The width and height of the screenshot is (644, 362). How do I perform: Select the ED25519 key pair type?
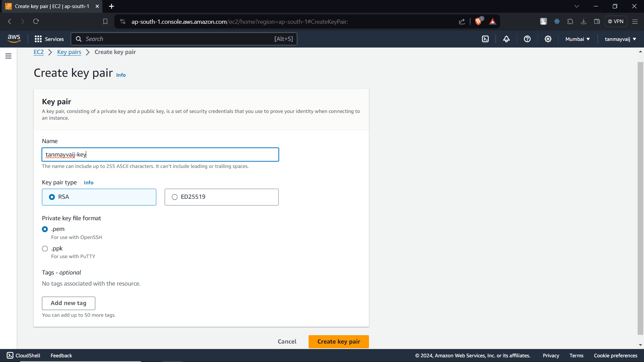pyautogui.click(x=174, y=197)
